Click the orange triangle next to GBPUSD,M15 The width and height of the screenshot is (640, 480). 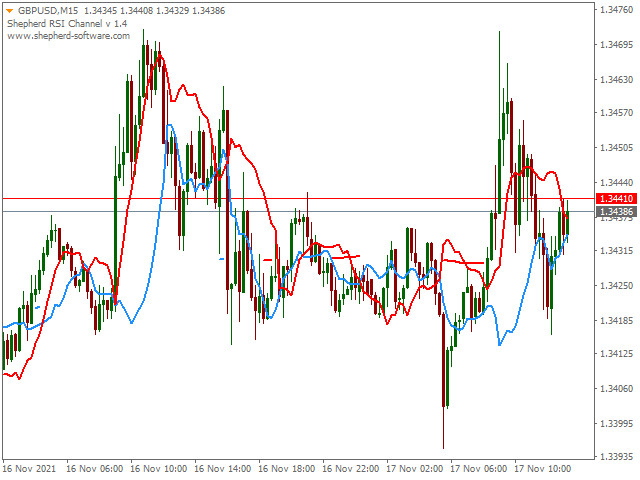pyautogui.click(x=9, y=11)
